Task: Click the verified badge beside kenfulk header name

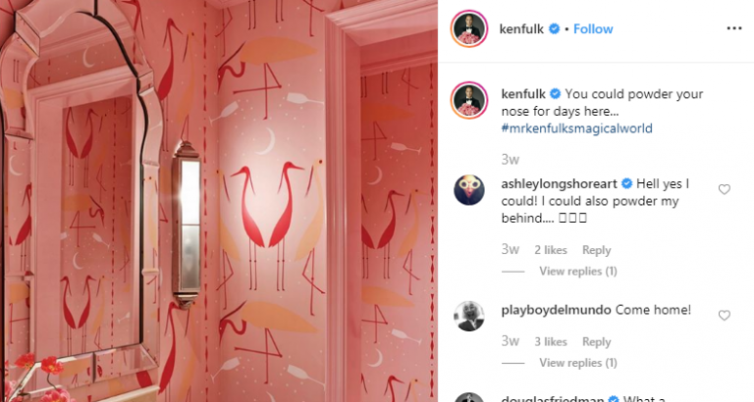Action: pos(554,29)
